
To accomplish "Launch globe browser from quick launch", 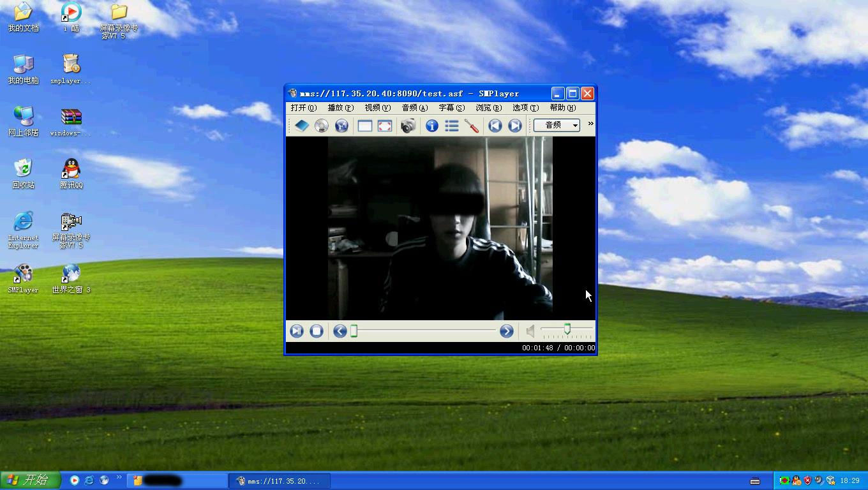I will pos(104,480).
